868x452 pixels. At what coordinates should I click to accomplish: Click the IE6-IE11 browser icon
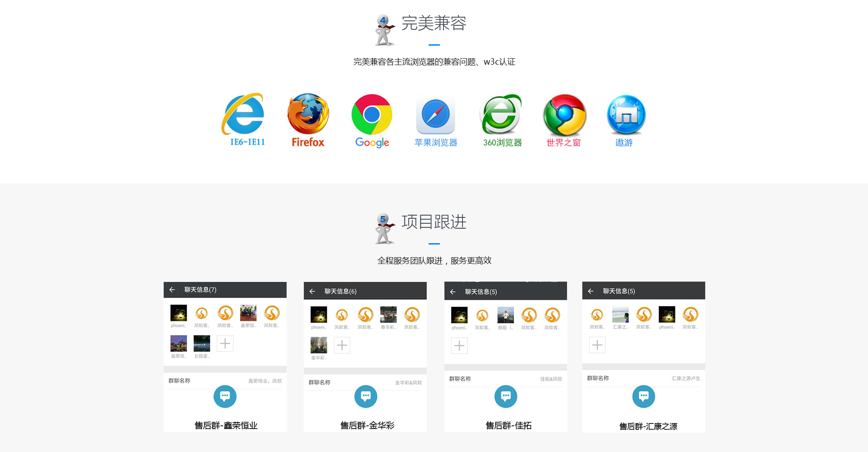[x=244, y=114]
